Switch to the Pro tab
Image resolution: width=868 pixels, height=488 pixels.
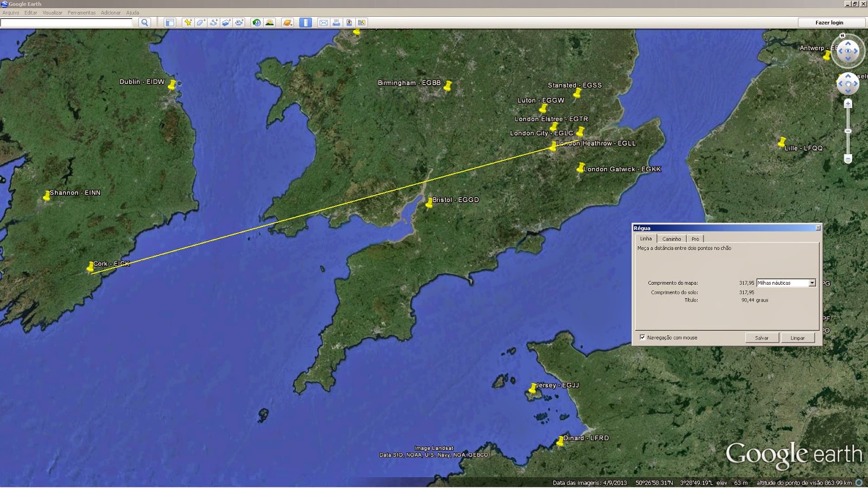695,239
